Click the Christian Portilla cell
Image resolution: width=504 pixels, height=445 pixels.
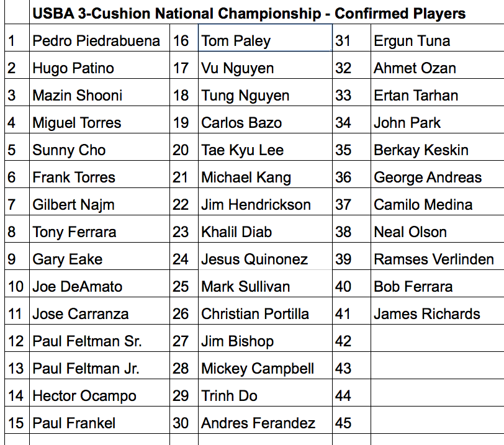(x=265, y=311)
